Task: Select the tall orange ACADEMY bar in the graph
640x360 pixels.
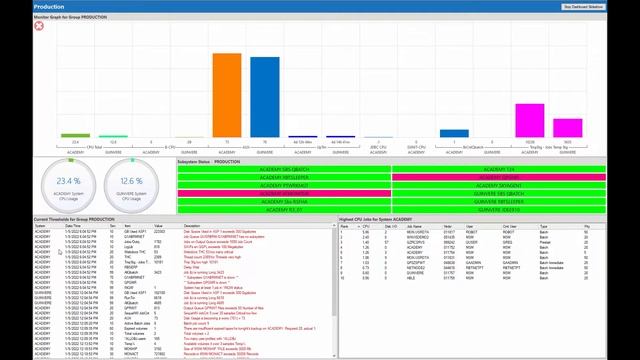Action: [x=227, y=95]
